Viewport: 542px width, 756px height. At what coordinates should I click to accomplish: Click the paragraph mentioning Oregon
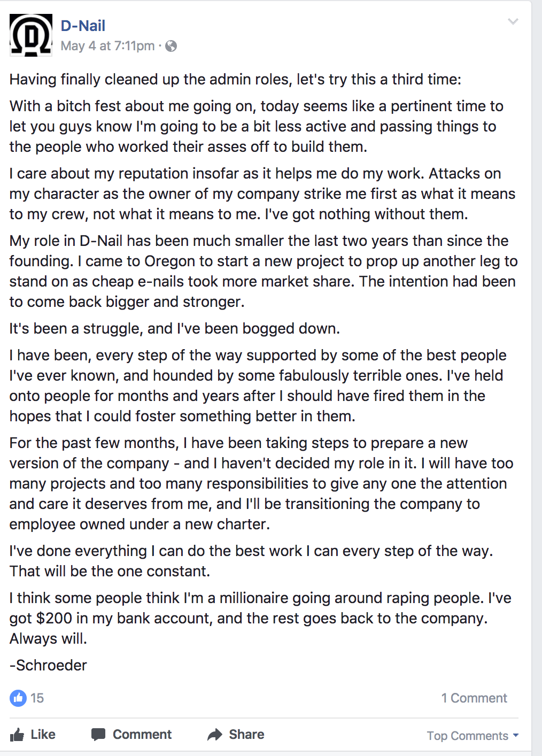(264, 271)
